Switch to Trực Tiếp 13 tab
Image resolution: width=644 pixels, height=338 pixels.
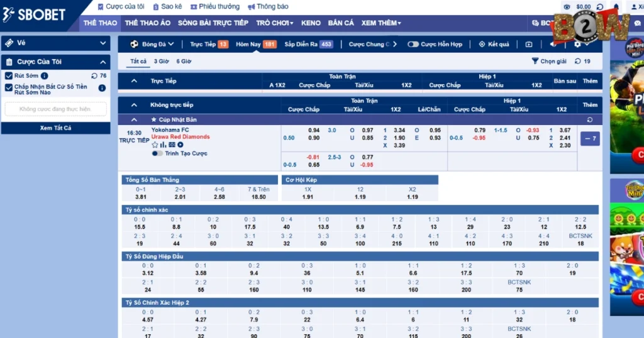coord(209,45)
